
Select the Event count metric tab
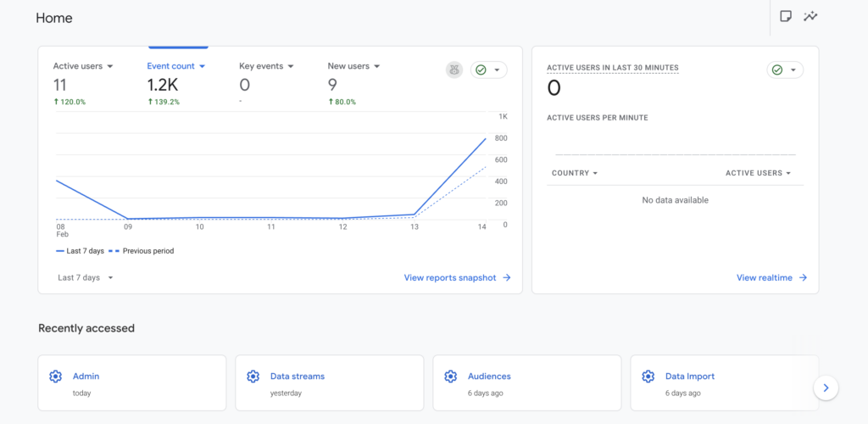(176, 66)
